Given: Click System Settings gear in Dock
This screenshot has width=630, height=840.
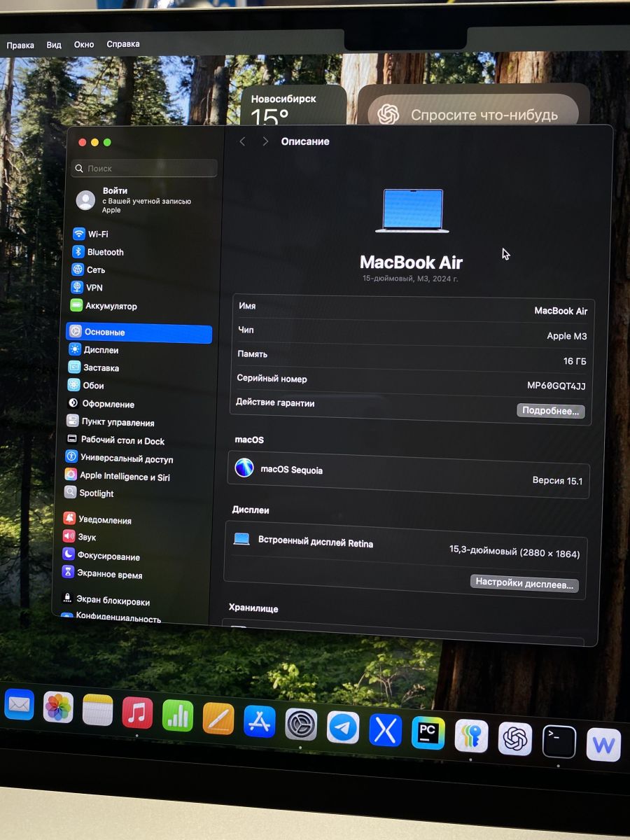Looking at the screenshot, I should (x=301, y=724).
